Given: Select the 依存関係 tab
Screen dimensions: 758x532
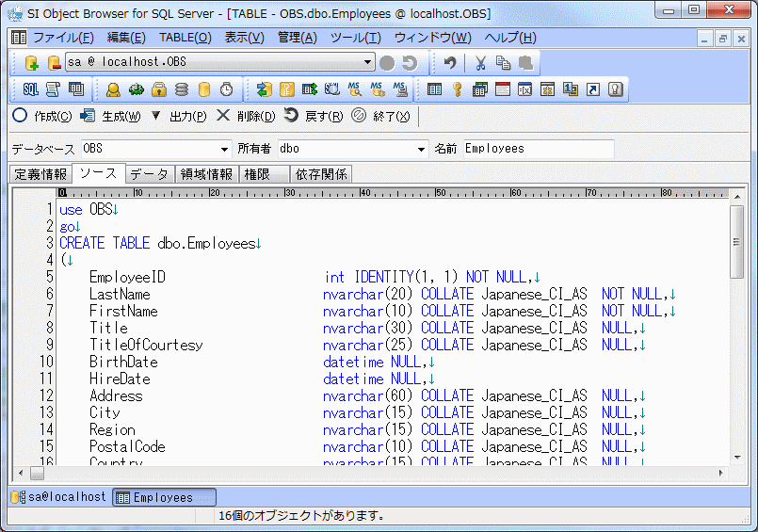Looking at the screenshot, I should 321,174.
